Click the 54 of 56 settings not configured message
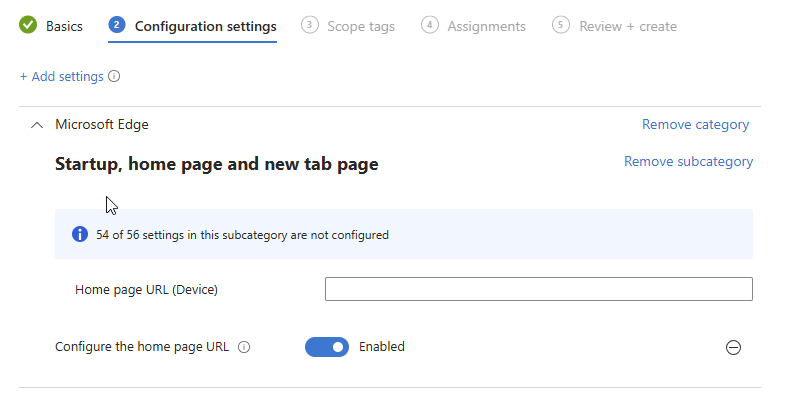The image size is (795, 393). tap(242, 235)
